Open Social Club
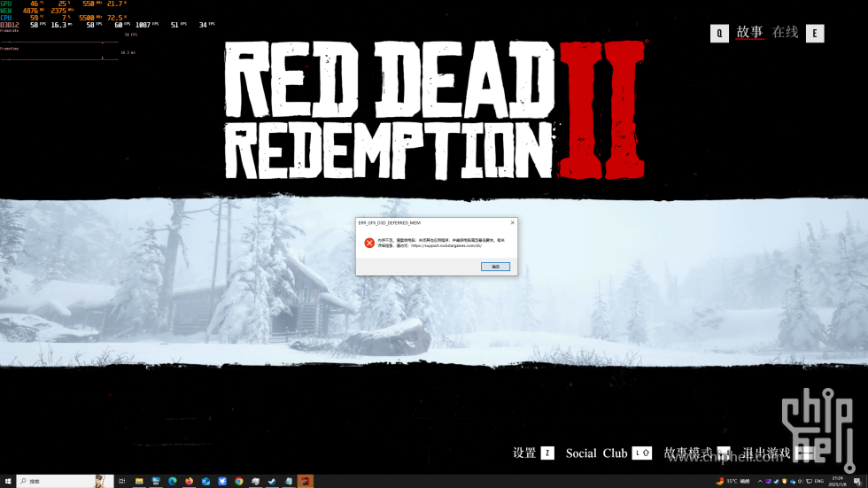This screenshot has width=868, height=488. point(596,453)
